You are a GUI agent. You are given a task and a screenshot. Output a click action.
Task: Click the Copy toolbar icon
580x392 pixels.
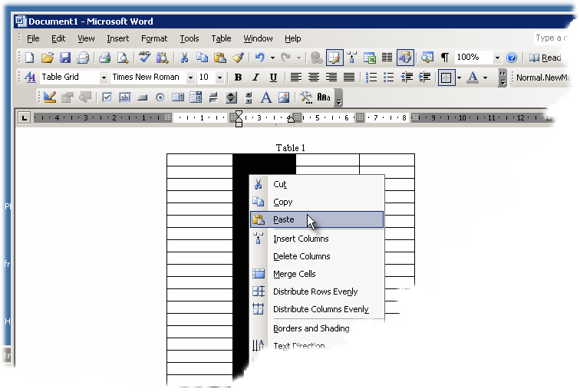[202, 58]
